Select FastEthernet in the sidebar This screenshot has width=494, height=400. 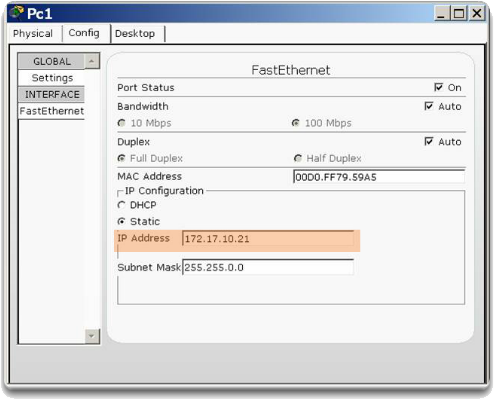click(52, 111)
